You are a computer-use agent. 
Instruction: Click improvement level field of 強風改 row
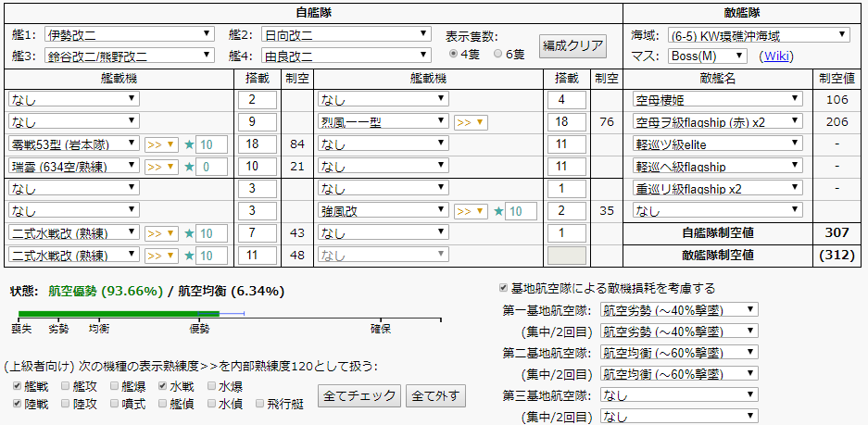point(521,211)
